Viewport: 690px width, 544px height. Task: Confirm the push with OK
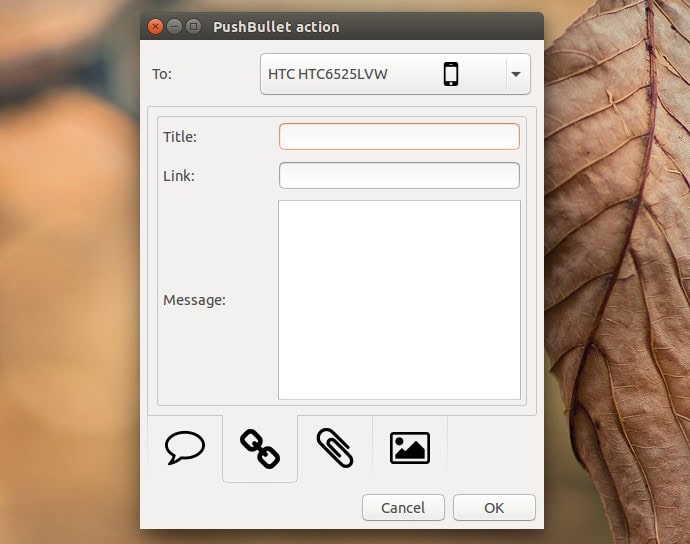coord(494,507)
